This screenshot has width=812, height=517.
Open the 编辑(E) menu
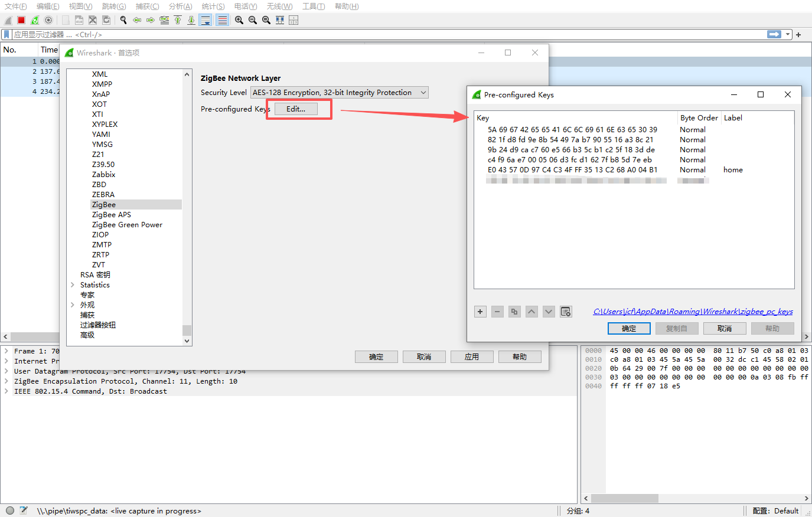48,6
